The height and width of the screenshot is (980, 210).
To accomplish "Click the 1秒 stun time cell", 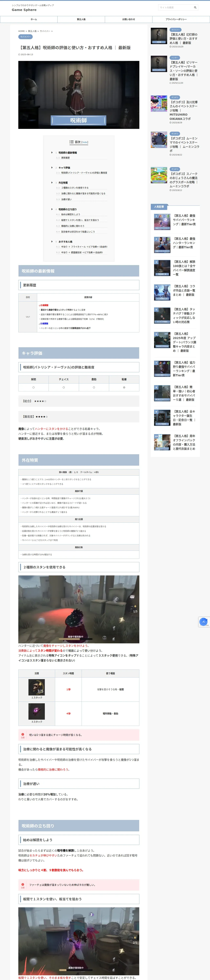I will tap(69, 689).
